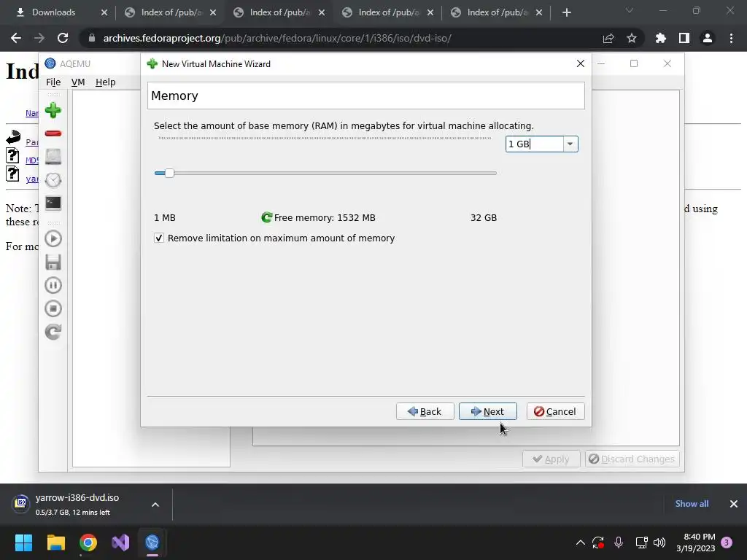Expand the 1 GB memory dropdown arrow

click(x=570, y=144)
